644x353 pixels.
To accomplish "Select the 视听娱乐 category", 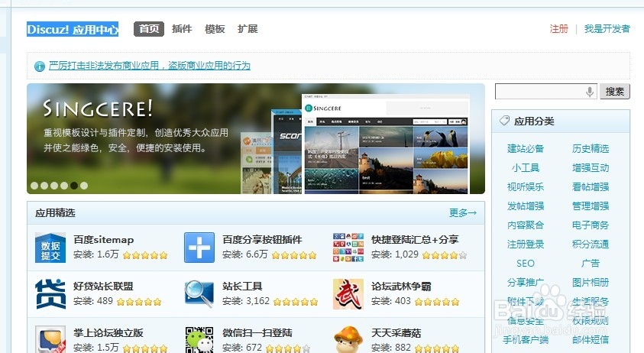I will pos(526,187).
